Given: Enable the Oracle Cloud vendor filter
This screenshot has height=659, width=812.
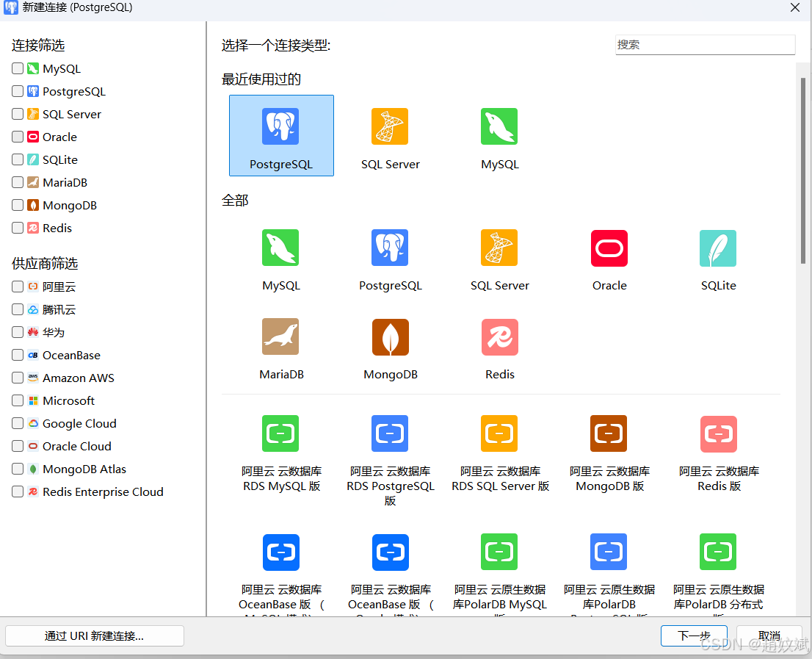Looking at the screenshot, I should tap(18, 446).
